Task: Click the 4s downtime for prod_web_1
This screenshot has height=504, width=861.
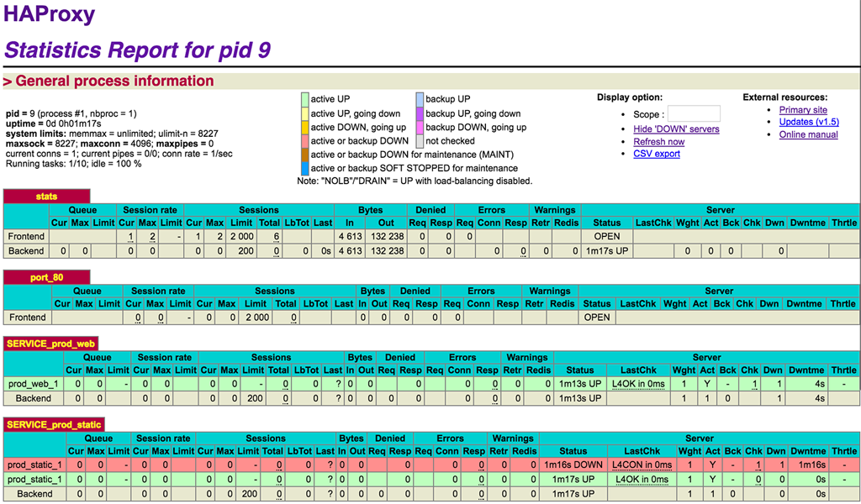Action: [x=819, y=384]
